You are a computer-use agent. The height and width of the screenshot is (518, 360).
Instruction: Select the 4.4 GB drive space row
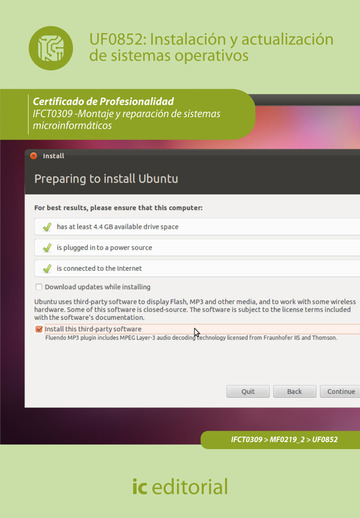point(197,227)
